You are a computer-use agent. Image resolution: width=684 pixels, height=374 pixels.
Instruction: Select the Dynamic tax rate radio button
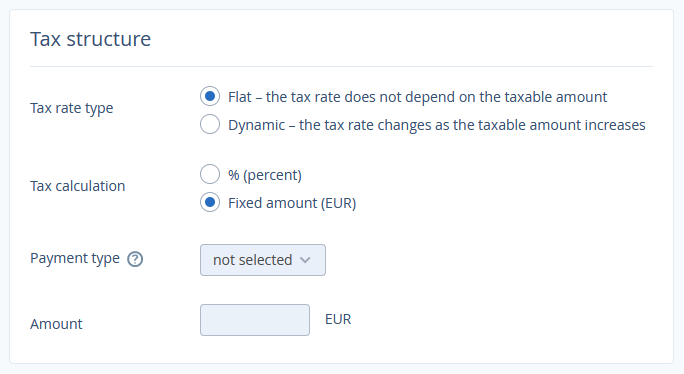coord(210,124)
